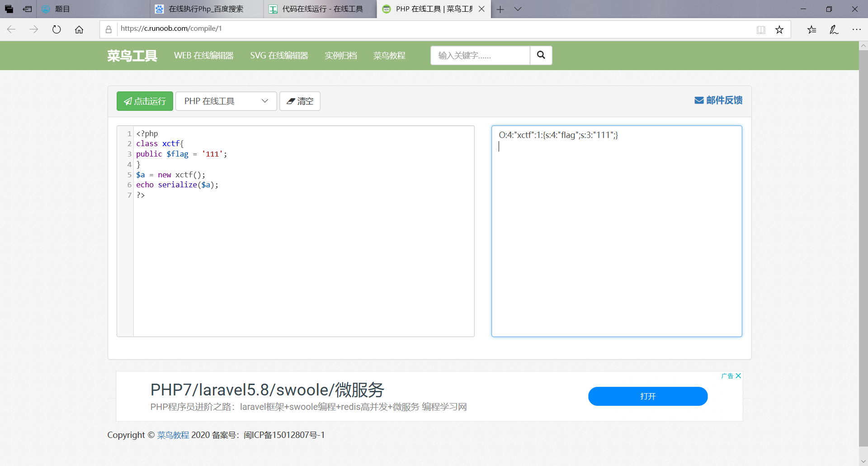Add current page to favorites via star icon
868x466 pixels.
click(x=779, y=29)
